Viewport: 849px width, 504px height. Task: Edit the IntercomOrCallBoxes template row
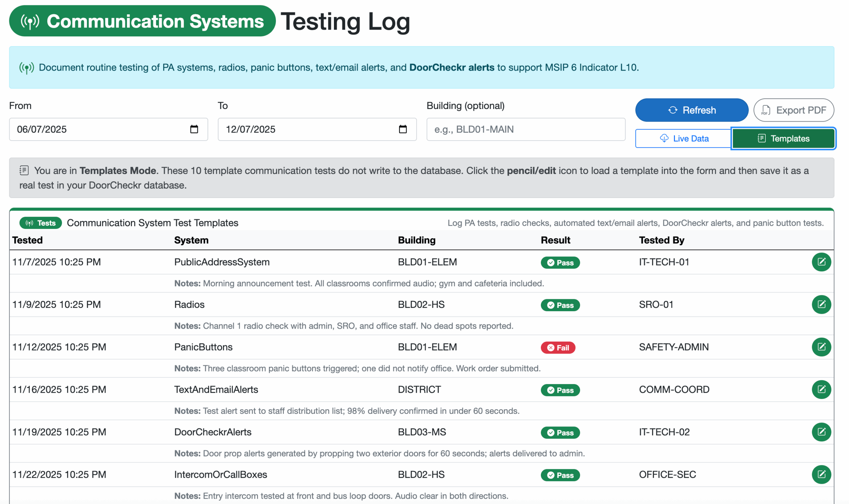[x=821, y=474]
